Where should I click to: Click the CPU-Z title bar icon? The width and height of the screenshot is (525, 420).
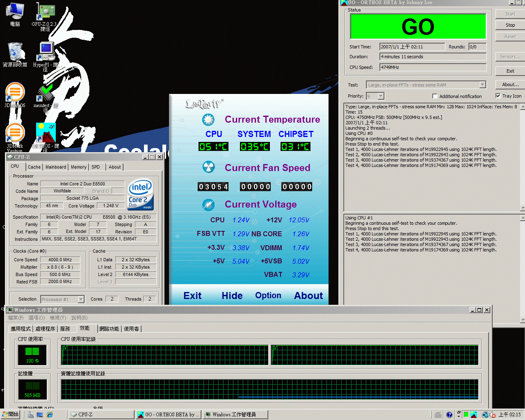tap(10, 157)
